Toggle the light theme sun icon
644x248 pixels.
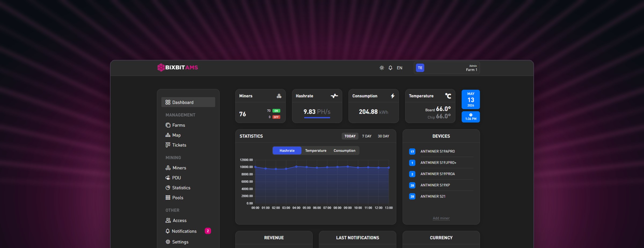click(x=382, y=68)
